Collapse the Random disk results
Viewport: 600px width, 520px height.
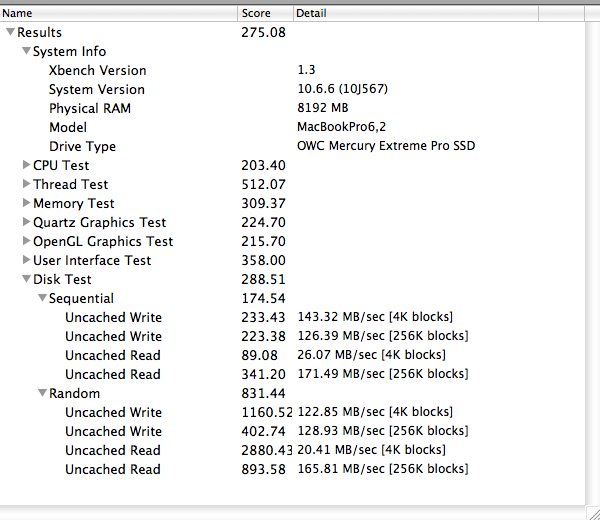(x=42, y=393)
